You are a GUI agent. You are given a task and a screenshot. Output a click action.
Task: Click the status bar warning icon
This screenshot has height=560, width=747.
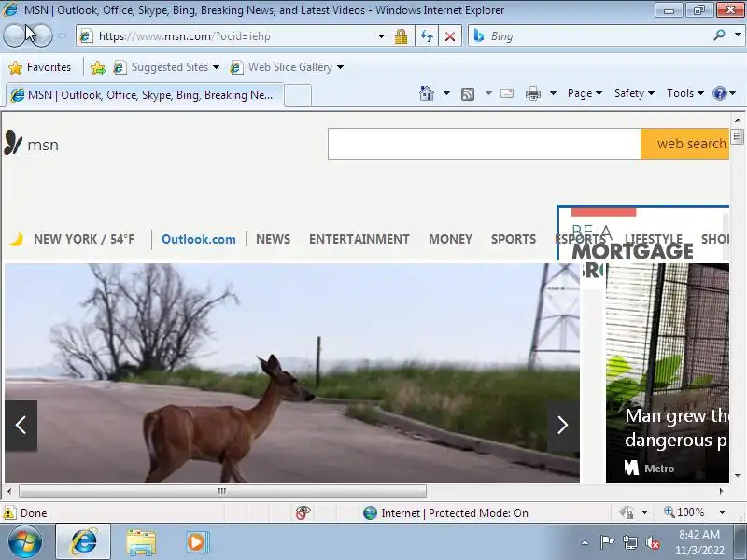pos(8,512)
